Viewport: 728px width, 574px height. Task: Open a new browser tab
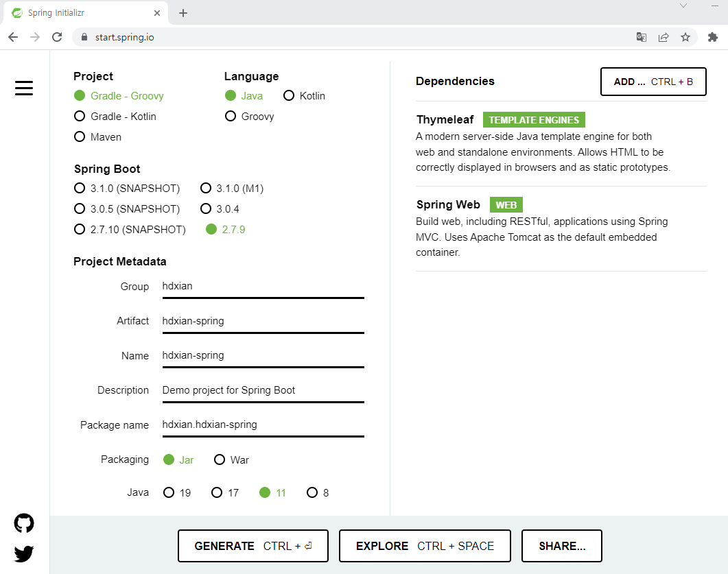[183, 13]
